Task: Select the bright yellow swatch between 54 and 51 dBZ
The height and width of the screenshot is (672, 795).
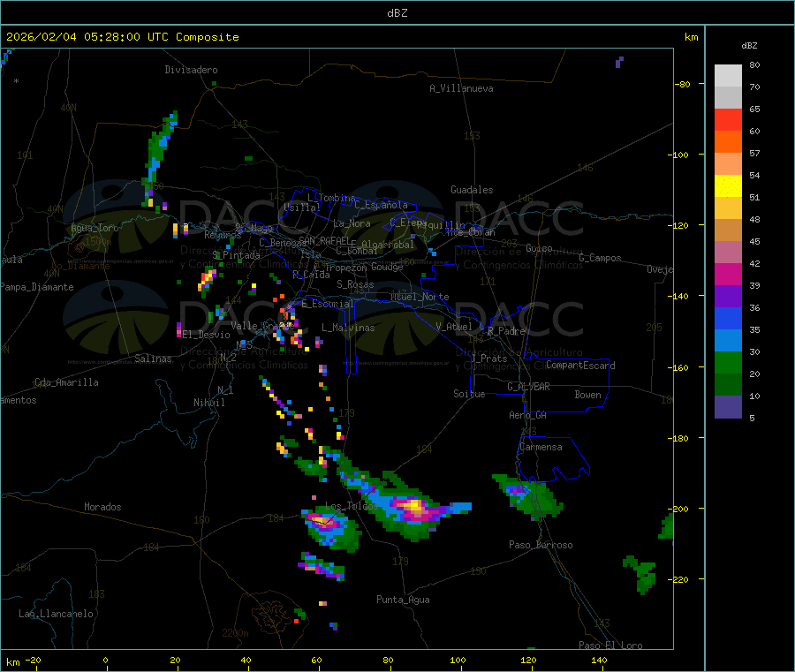Action: tap(728, 186)
